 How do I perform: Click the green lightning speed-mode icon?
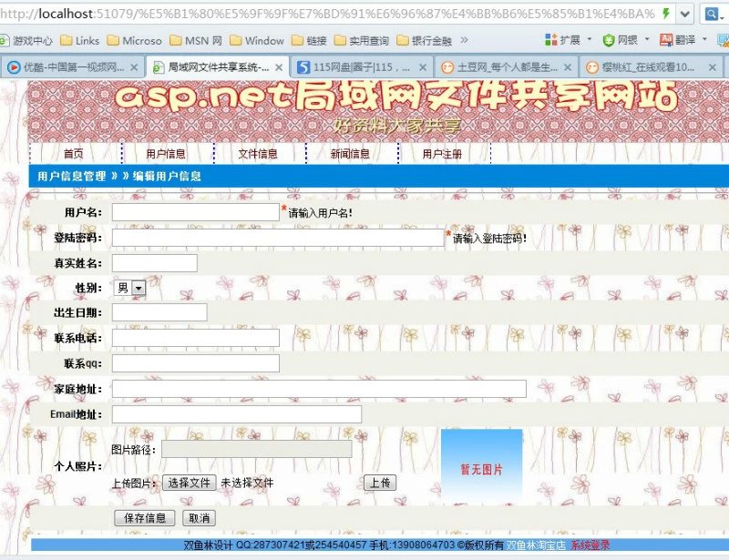[666, 14]
